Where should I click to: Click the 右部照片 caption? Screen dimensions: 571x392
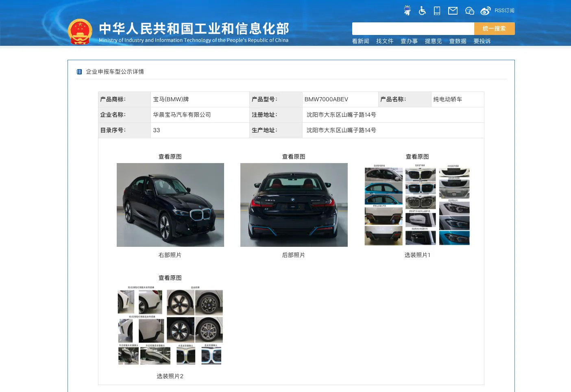tap(170, 255)
